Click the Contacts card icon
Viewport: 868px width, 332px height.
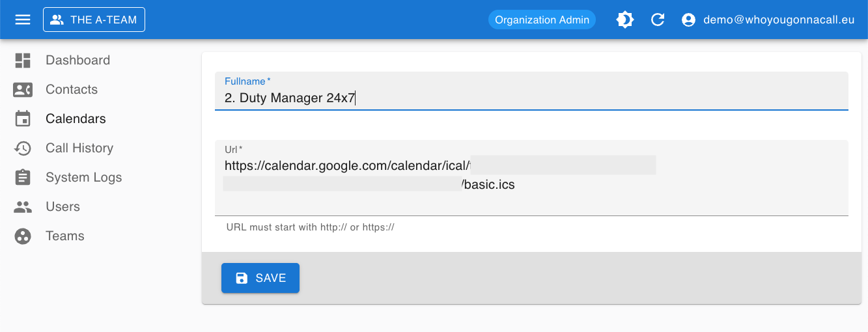click(x=23, y=90)
